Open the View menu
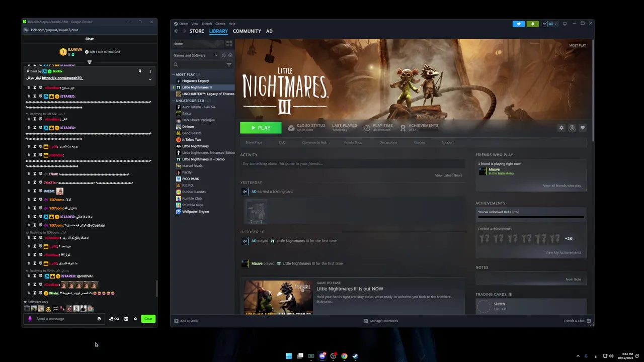Viewport: 644px width, 362px height. [x=195, y=24]
